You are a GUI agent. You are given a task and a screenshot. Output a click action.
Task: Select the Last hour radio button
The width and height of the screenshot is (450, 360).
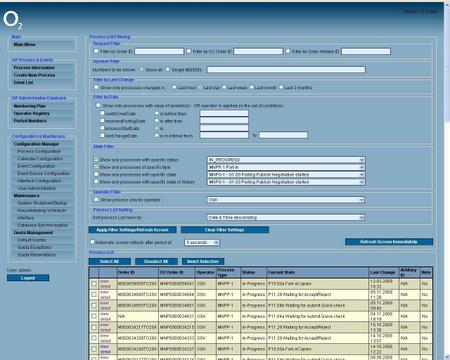[x=174, y=87]
